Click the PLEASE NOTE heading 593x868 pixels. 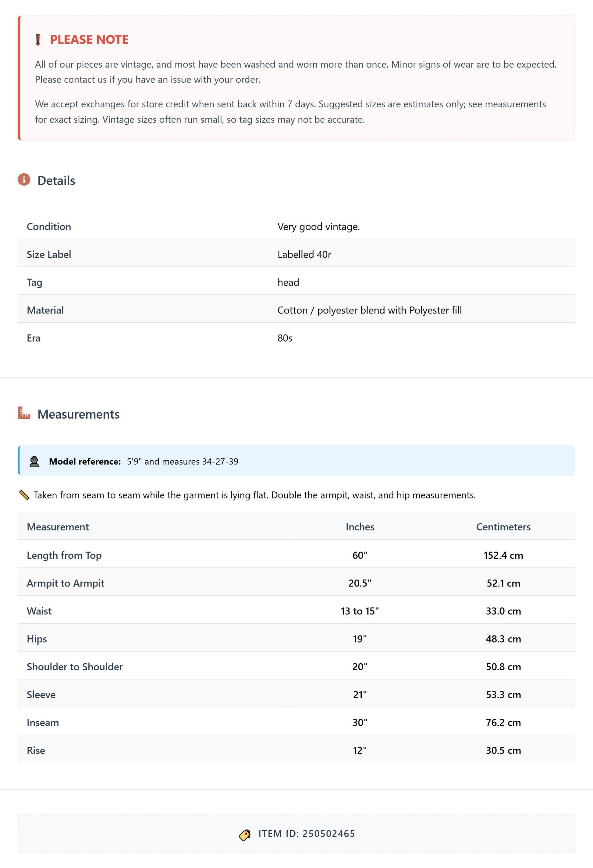pyautogui.click(x=89, y=40)
